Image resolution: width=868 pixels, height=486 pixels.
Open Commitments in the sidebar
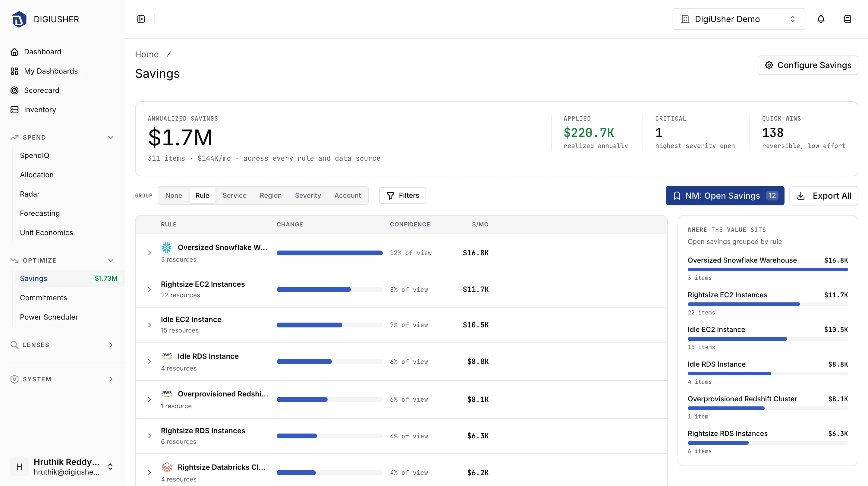[43, 298]
